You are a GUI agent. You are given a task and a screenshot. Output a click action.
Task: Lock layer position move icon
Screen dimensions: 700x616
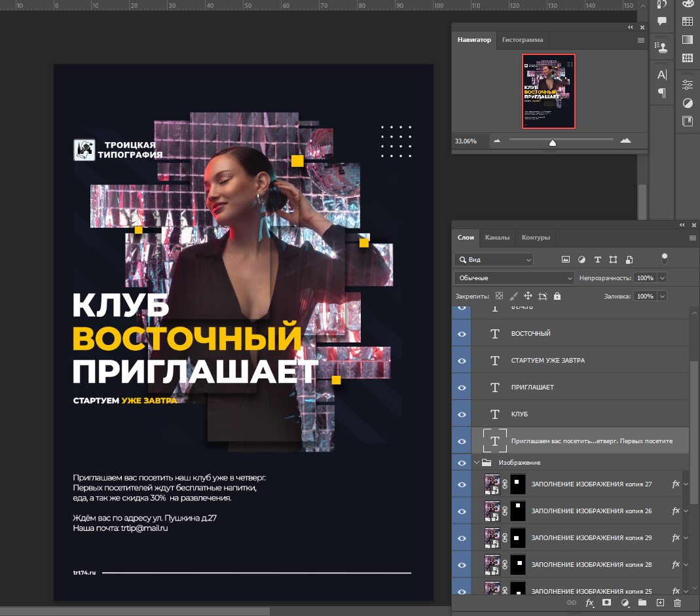coord(528,295)
